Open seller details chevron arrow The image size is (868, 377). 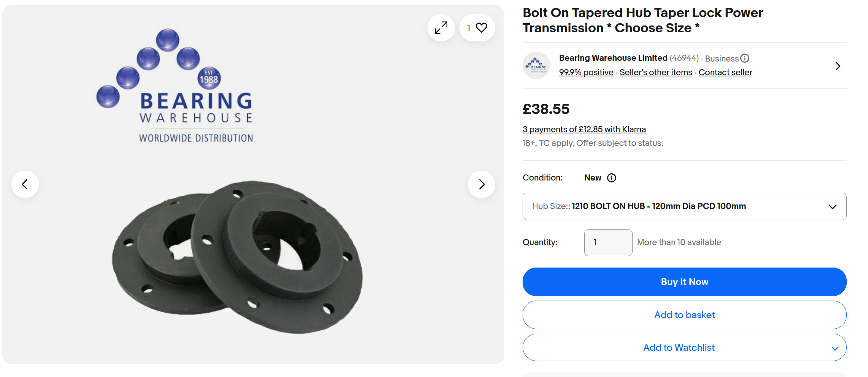838,66
